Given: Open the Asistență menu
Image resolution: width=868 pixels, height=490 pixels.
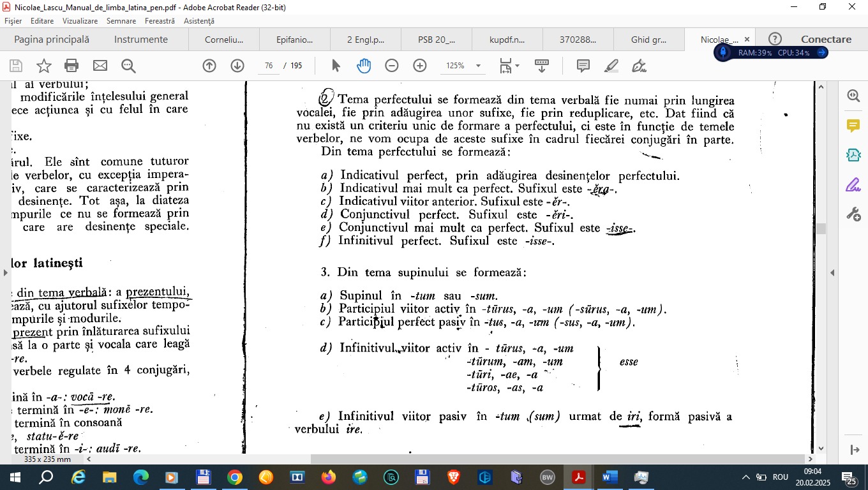Looking at the screenshot, I should pyautogui.click(x=199, y=21).
